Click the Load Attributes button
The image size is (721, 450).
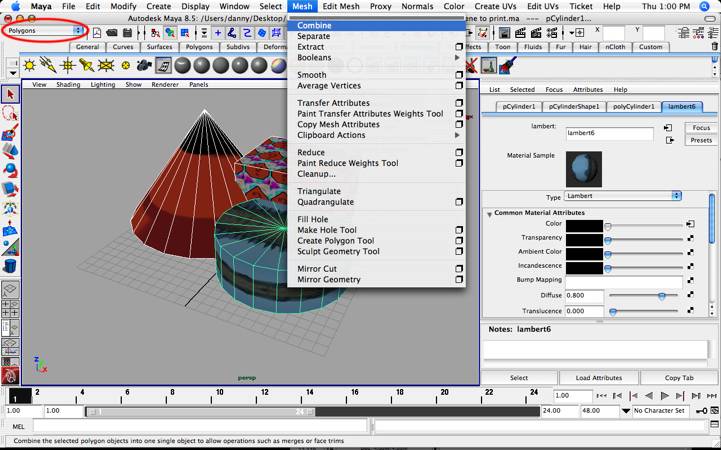click(599, 378)
